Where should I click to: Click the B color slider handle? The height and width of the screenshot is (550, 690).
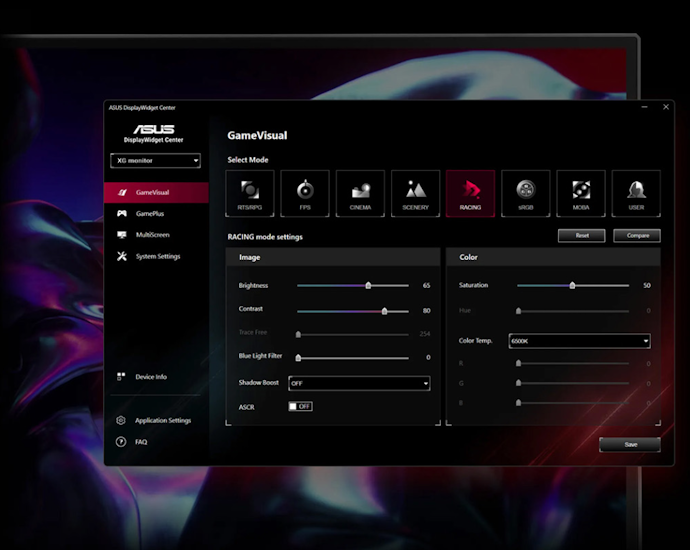coord(518,403)
